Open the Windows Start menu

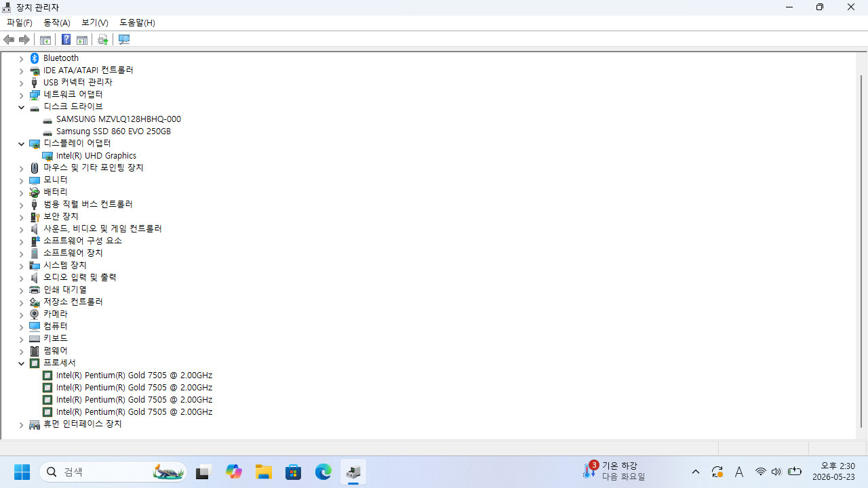point(22,472)
